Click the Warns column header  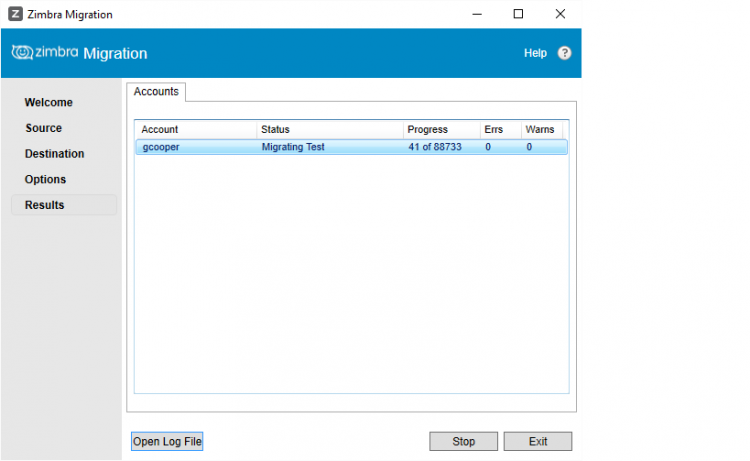542,130
